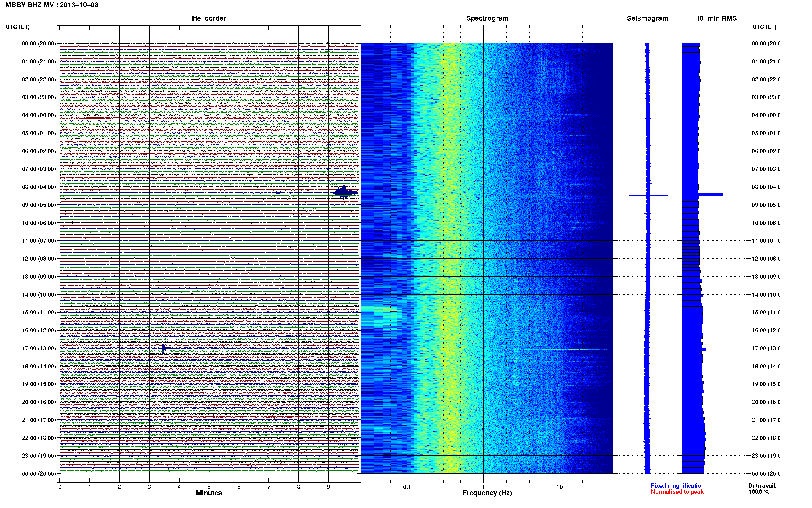Click the plot title MBBY BHZ MV : 2013-10-08
Viewport: 812px width, 508px height.
point(52,5)
